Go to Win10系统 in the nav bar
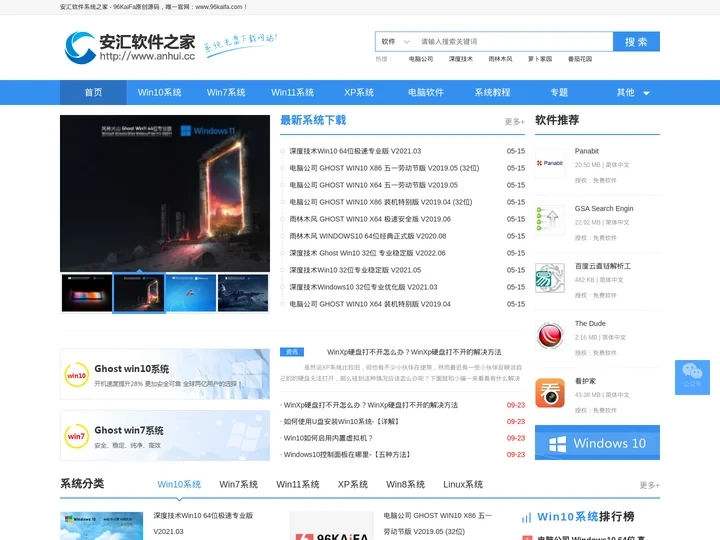Image resolution: width=720 pixels, height=540 pixels. [x=159, y=92]
